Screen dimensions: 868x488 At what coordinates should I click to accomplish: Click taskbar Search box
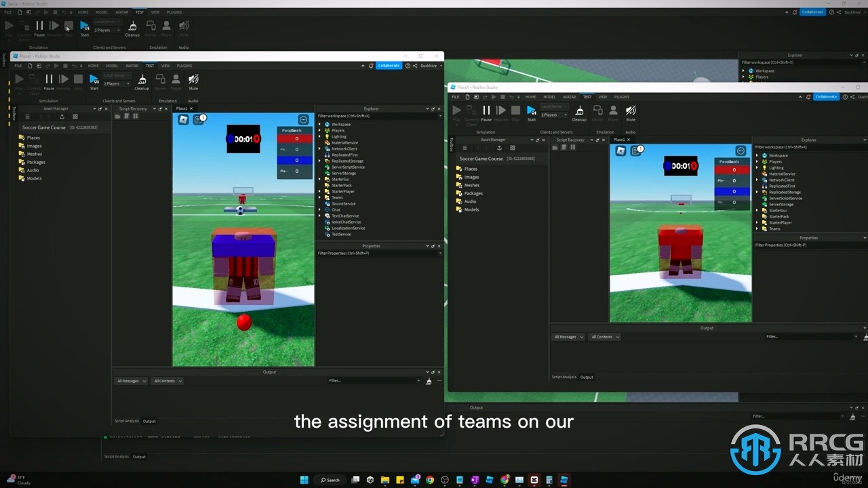point(330,480)
